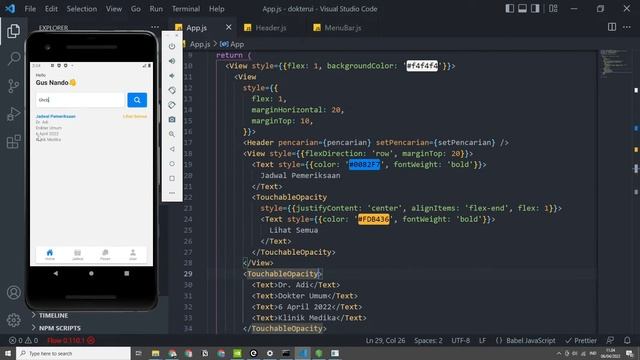Open the Run menu
The height and width of the screenshot is (360, 640).
pos(156,9)
